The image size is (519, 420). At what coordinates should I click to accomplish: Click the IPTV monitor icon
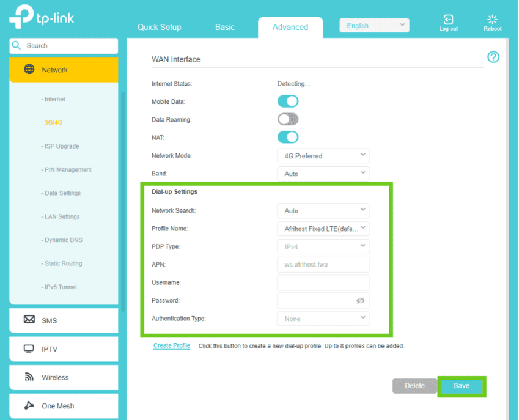pos(29,348)
